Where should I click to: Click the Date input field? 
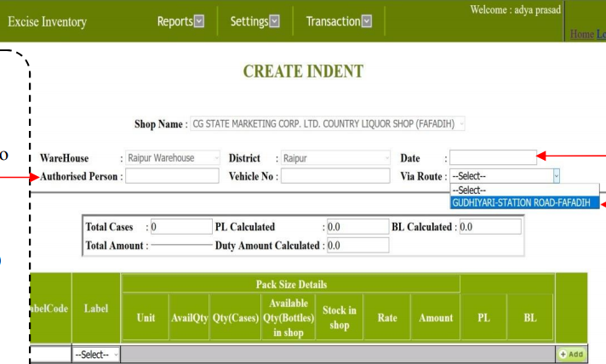tap(494, 158)
